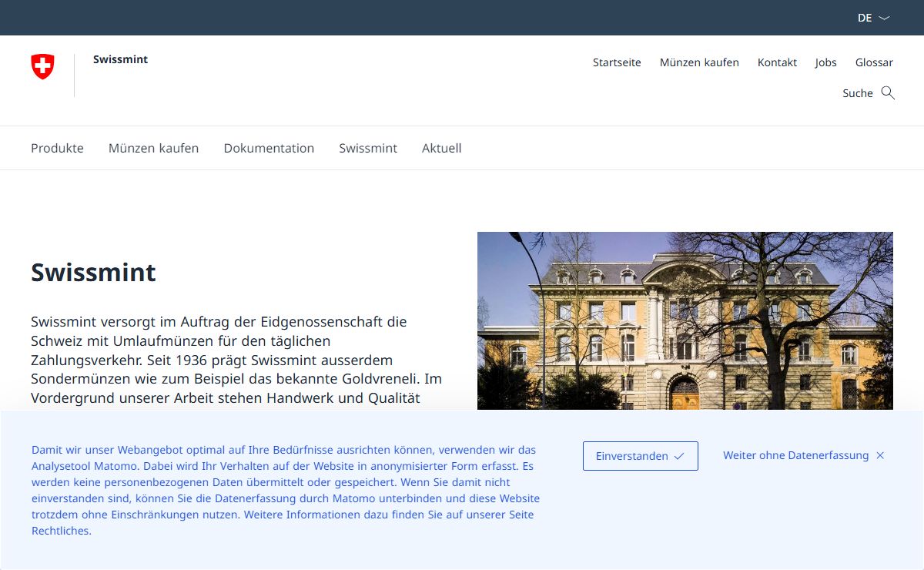The width and height of the screenshot is (924, 570).
Task: Accept tracking with Einverstanden button
Action: (641, 456)
